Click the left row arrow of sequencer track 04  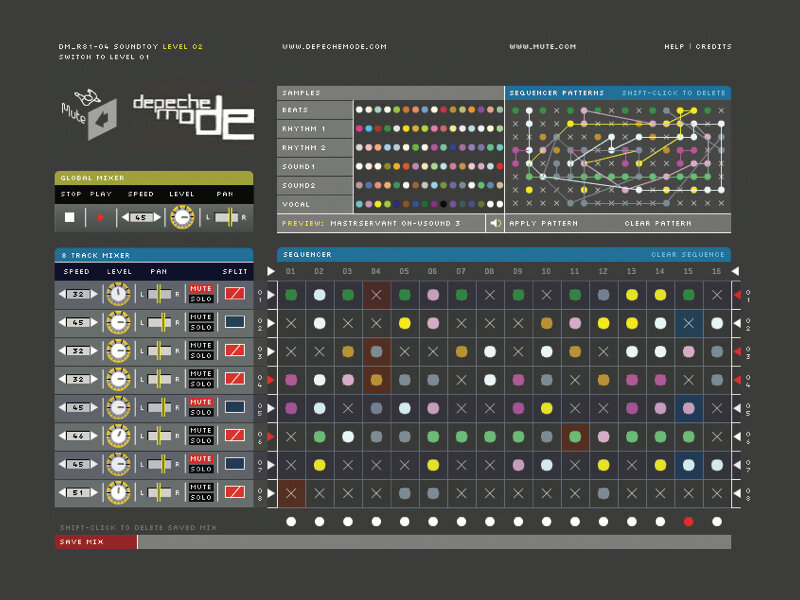(271, 380)
